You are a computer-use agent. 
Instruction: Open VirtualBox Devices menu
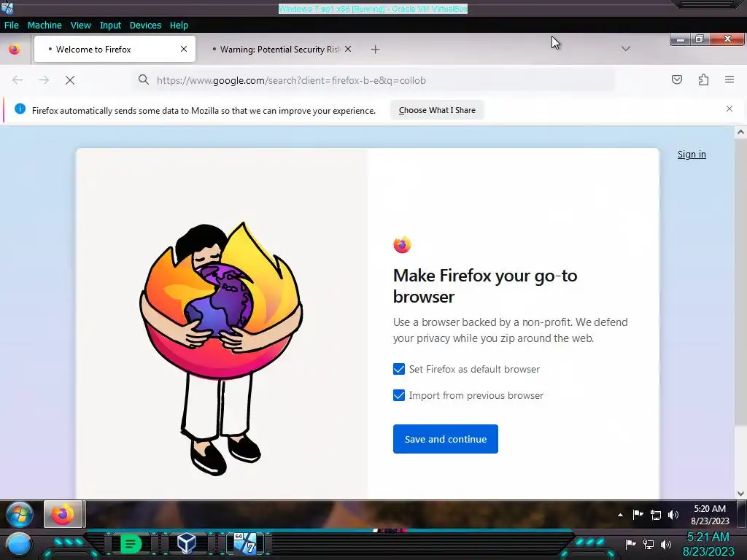[145, 26]
